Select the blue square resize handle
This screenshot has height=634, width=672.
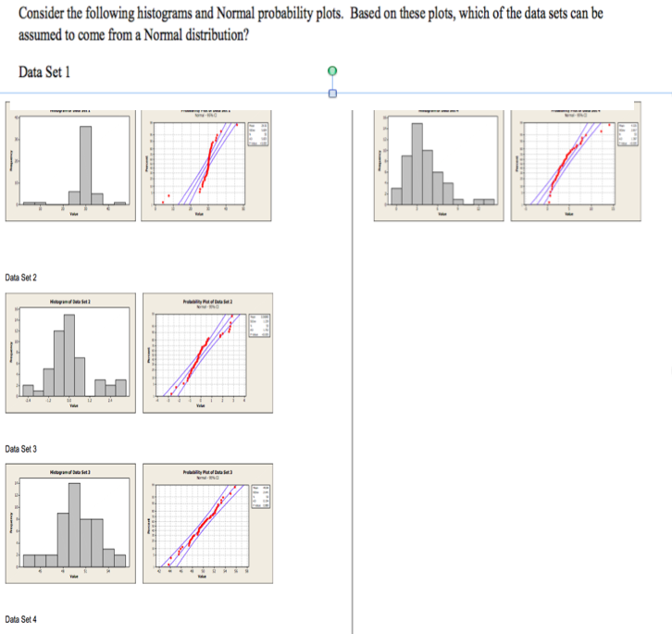332,93
